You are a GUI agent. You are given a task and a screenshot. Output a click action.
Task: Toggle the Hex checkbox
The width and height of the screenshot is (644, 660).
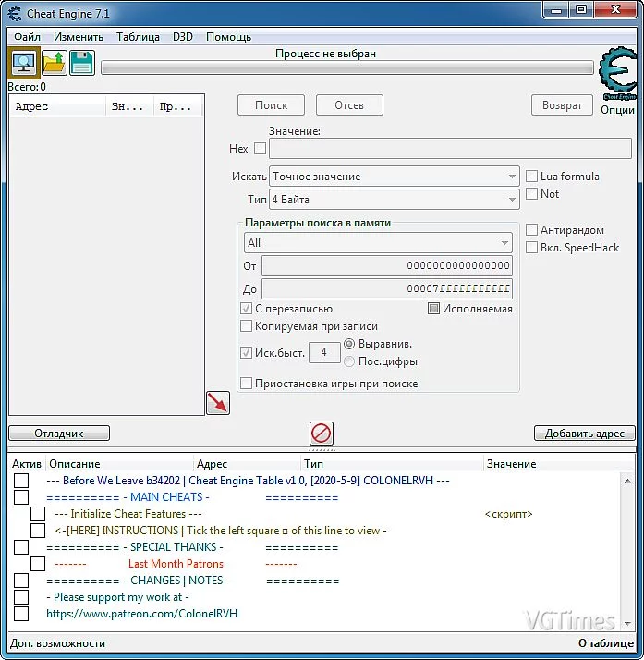point(260,149)
